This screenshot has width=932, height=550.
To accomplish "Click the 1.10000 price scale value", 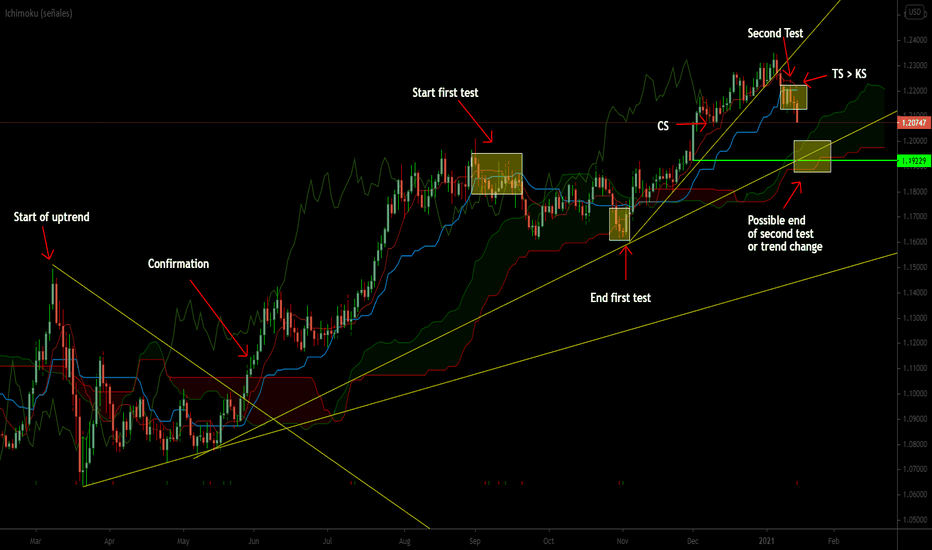I will 915,393.
